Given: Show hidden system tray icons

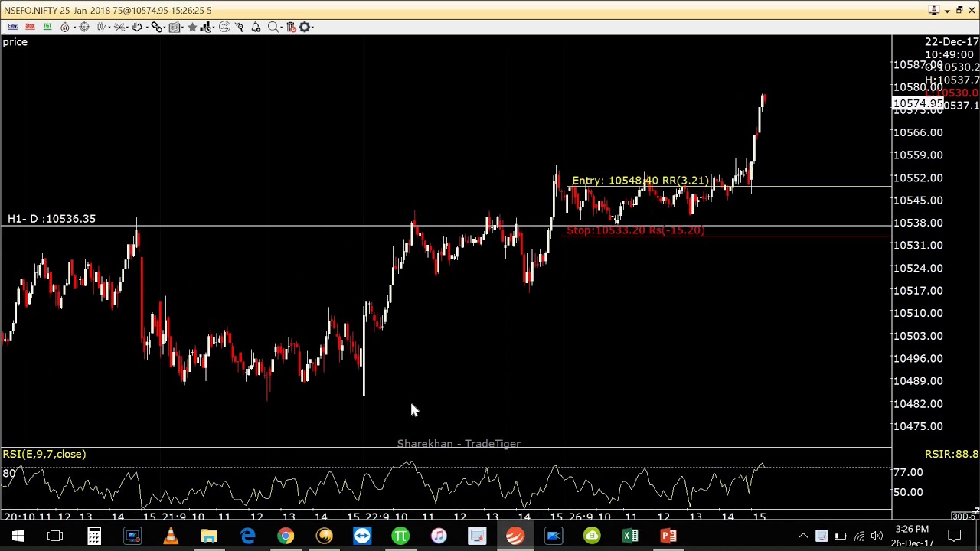Looking at the screenshot, I should (803, 536).
